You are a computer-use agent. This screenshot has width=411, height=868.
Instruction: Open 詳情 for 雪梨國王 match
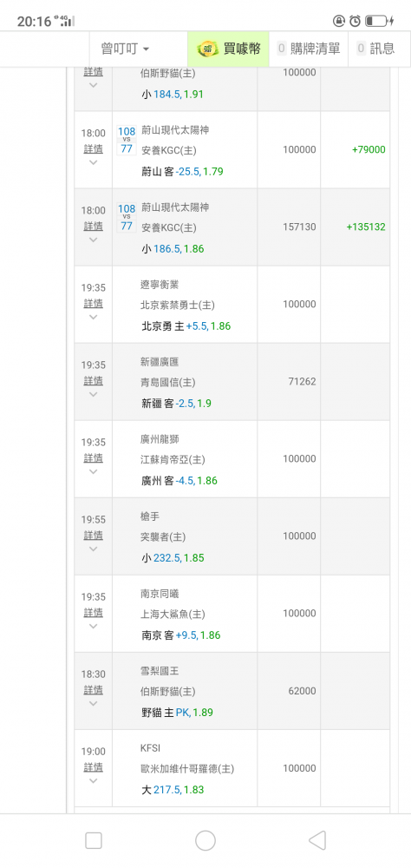coord(93,690)
